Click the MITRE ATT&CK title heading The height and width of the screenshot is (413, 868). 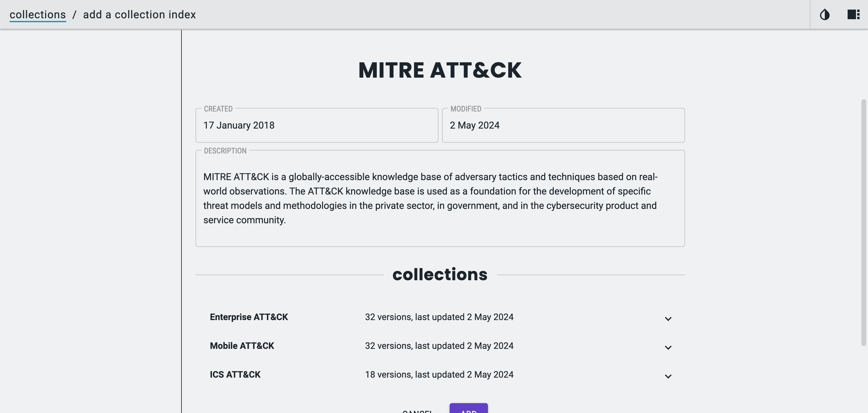click(x=440, y=70)
